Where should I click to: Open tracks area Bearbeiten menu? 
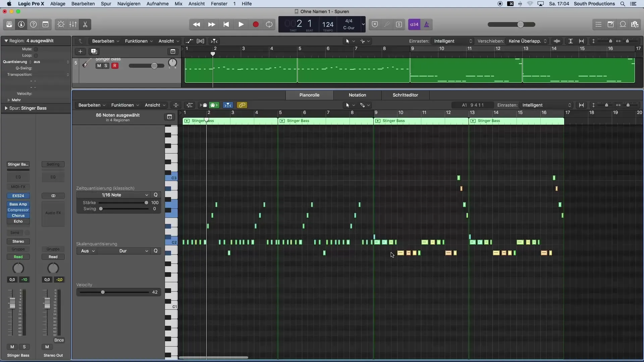click(x=106, y=41)
